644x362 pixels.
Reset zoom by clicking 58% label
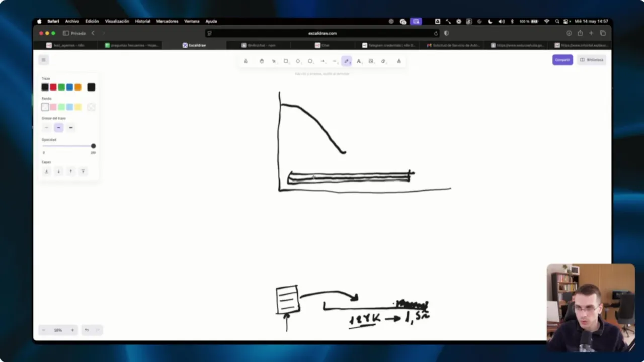pyautogui.click(x=58, y=330)
